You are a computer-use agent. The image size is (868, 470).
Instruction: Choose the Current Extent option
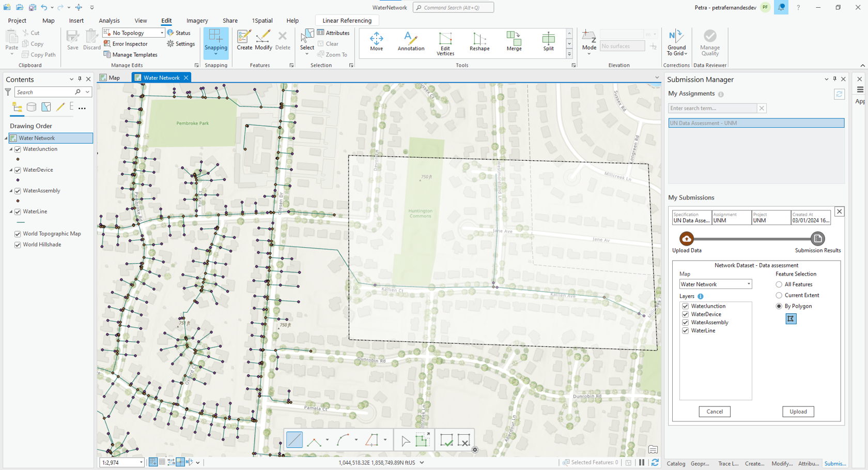pos(779,295)
